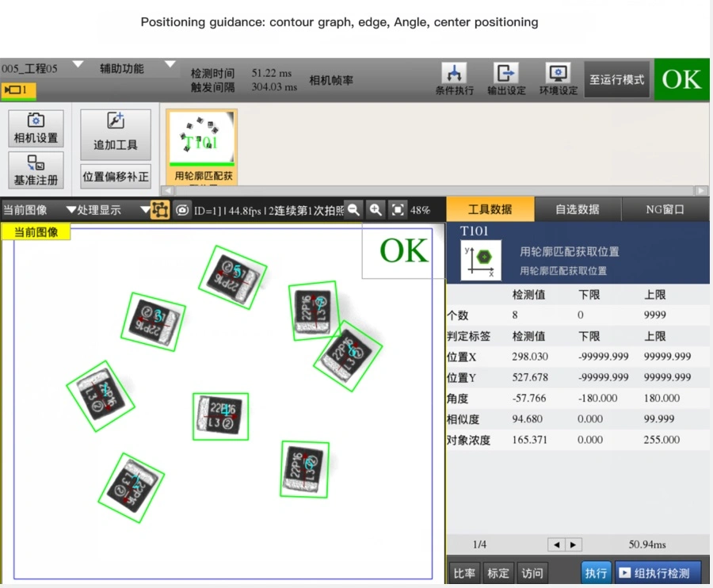Go to previous result page arrow
This screenshot has height=588, width=713.
556,544
